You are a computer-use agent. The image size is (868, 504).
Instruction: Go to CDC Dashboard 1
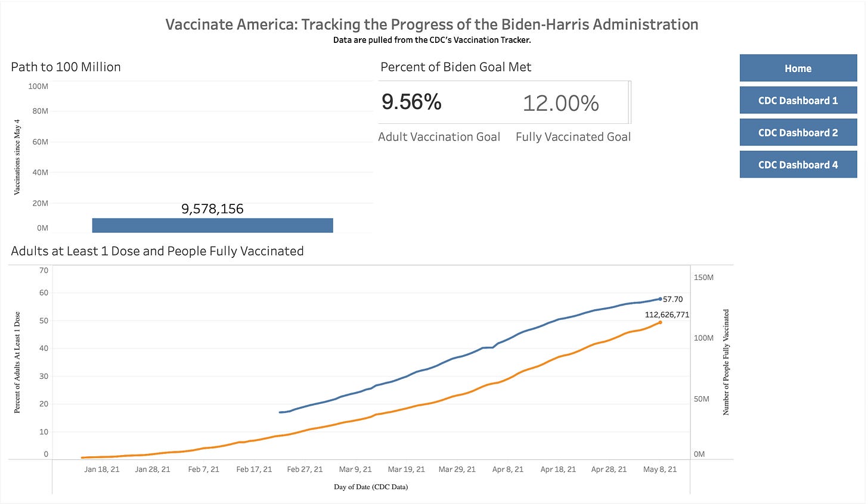798,100
